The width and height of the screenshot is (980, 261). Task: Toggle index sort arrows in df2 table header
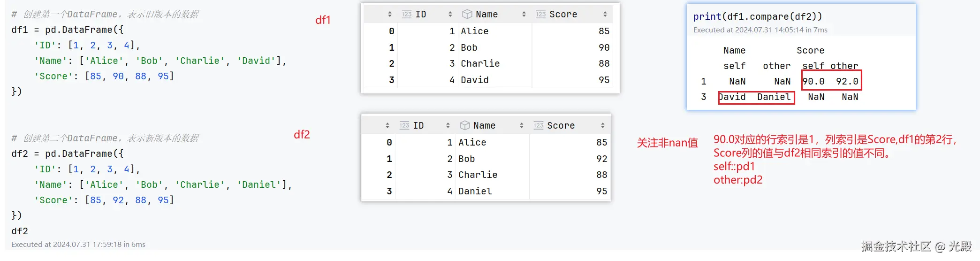[x=387, y=126]
